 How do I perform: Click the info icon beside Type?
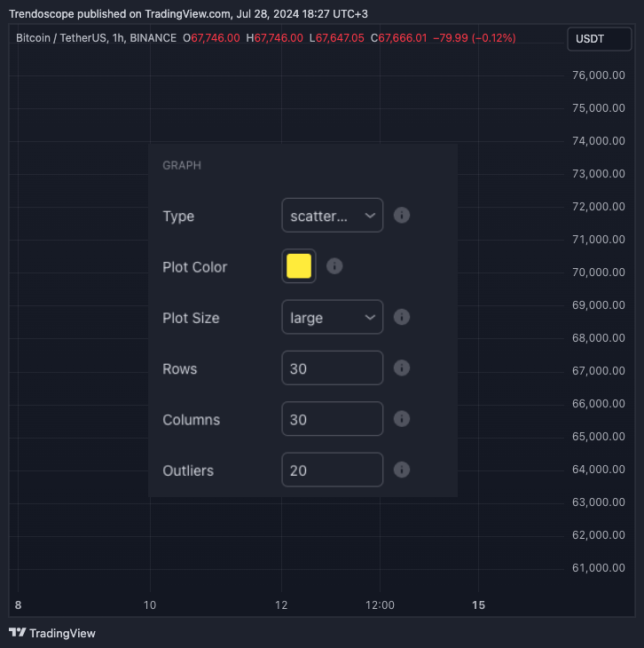pyautogui.click(x=402, y=216)
